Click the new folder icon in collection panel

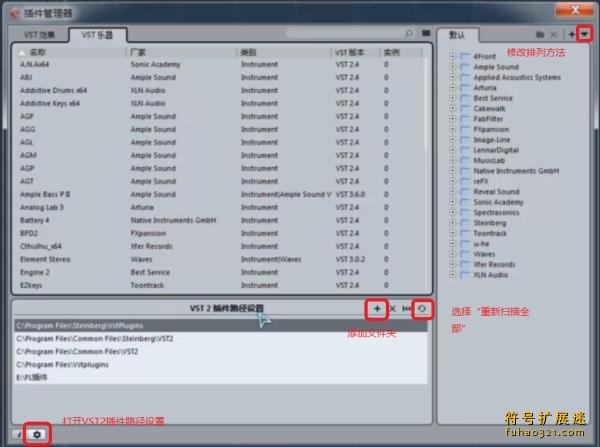[x=540, y=34]
